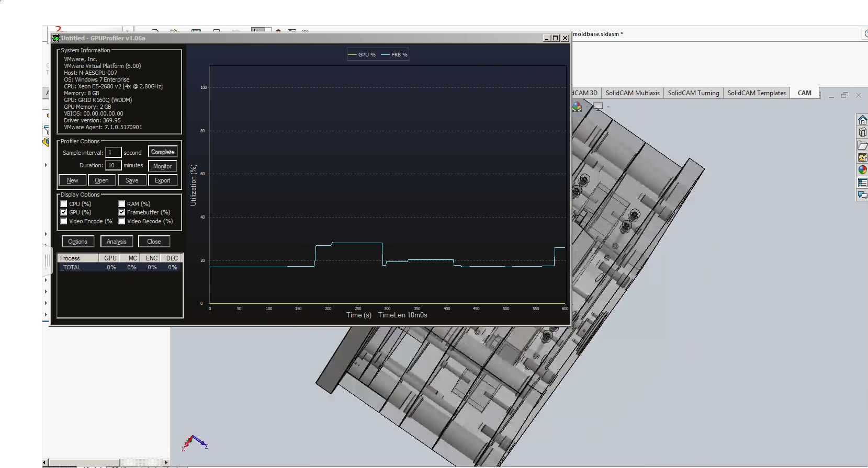Screen dimensions: 868x468
Task: Open SolidWorks Forum chat icon in task pane
Action: coord(862,195)
